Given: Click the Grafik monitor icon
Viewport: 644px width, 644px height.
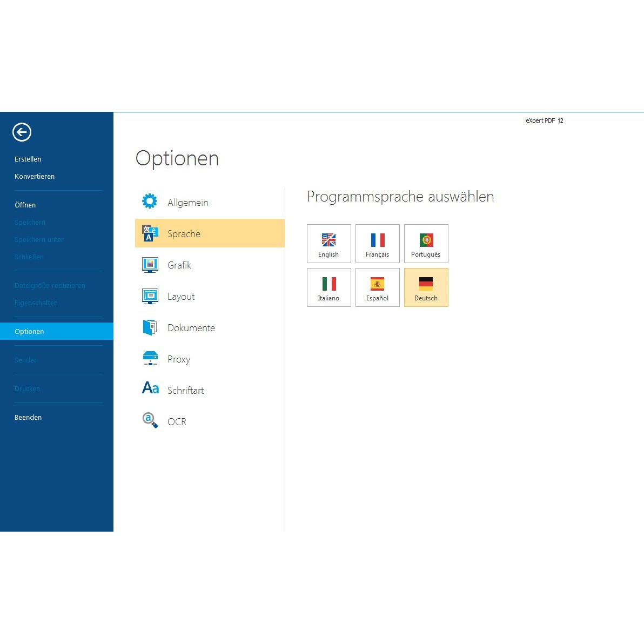Looking at the screenshot, I should pos(150,265).
